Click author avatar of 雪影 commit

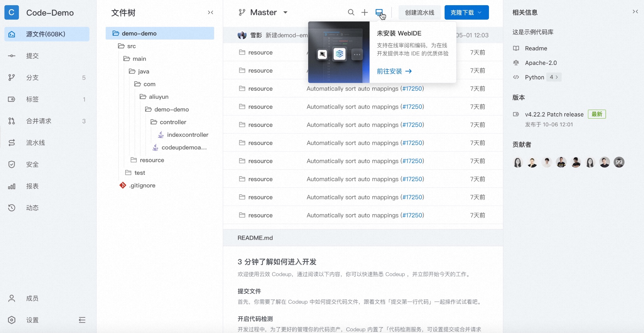pos(242,35)
